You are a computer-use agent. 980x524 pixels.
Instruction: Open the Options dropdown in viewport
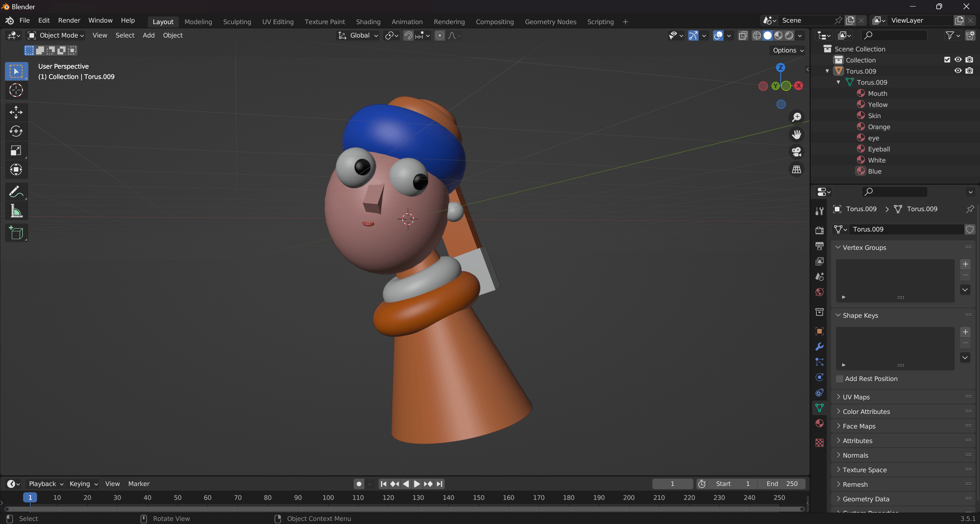coord(787,50)
